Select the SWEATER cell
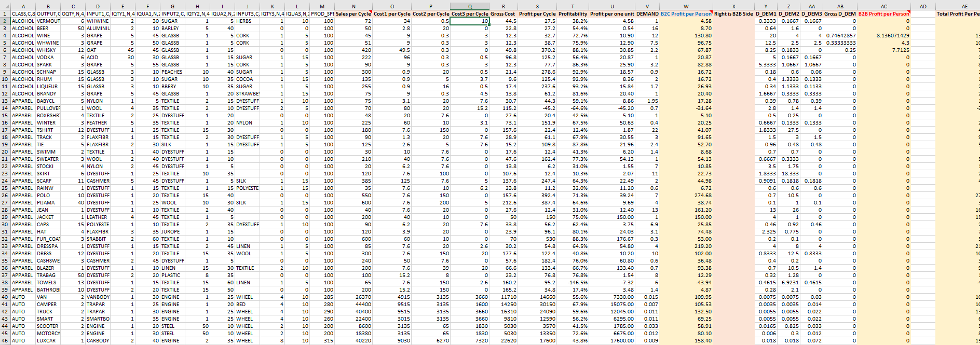 point(48,159)
